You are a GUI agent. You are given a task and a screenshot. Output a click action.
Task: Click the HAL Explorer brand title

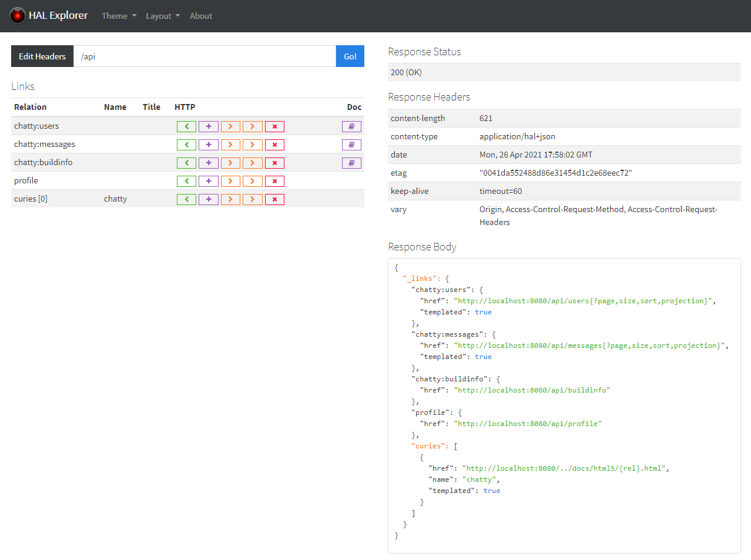tap(58, 16)
